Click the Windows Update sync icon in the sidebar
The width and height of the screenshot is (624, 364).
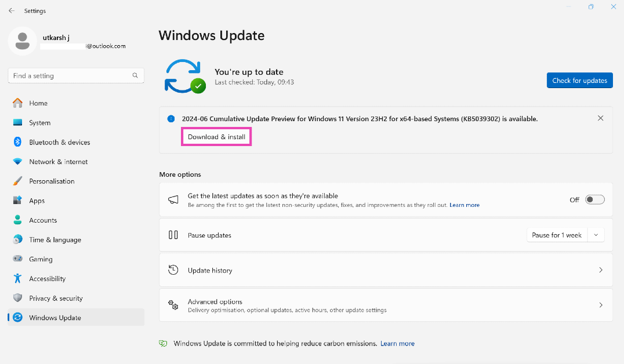tap(17, 318)
